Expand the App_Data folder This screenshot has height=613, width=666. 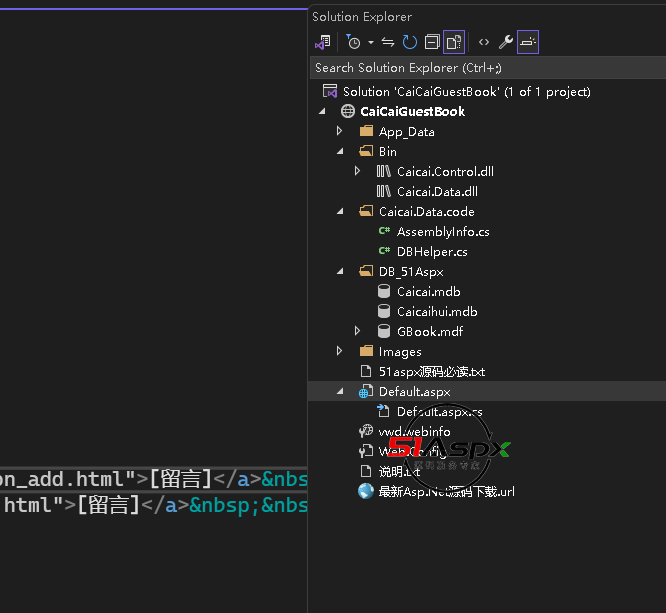click(340, 131)
